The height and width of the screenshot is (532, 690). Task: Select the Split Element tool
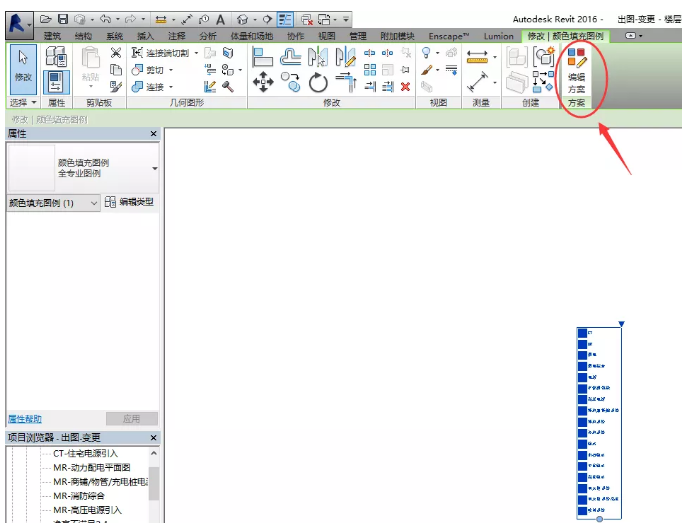coord(370,53)
